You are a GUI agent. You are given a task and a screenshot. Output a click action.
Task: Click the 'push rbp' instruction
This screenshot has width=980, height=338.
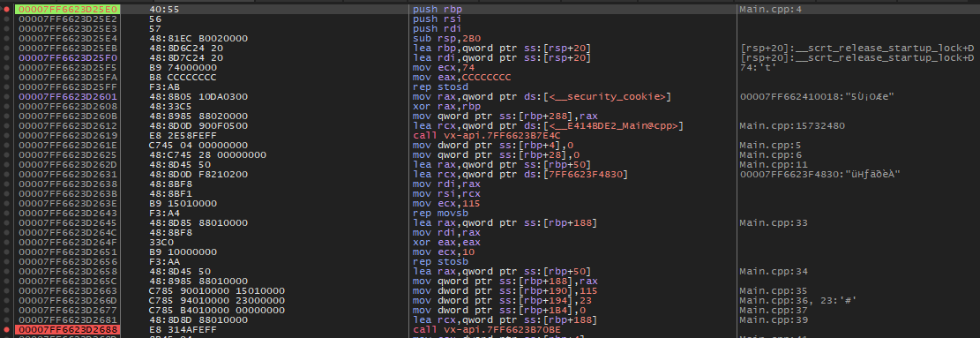(x=437, y=10)
